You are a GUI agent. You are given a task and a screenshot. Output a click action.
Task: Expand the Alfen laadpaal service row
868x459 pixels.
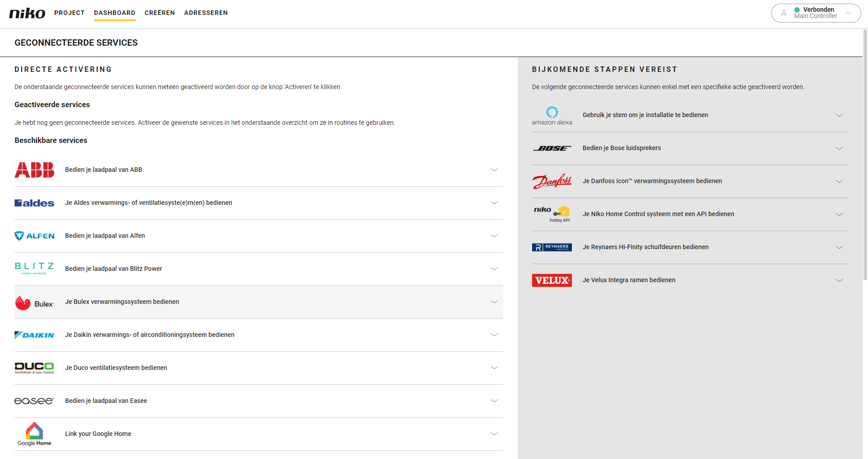coord(494,236)
